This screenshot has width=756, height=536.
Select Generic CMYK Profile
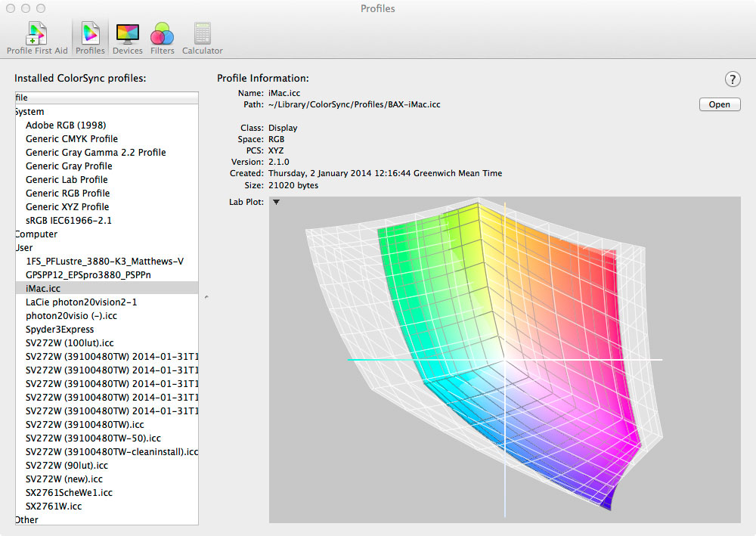point(107,139)
